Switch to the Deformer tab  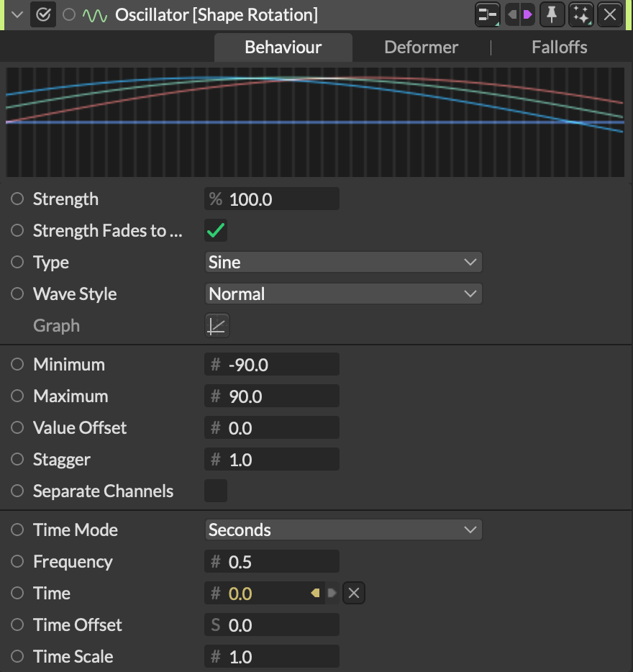421,47
